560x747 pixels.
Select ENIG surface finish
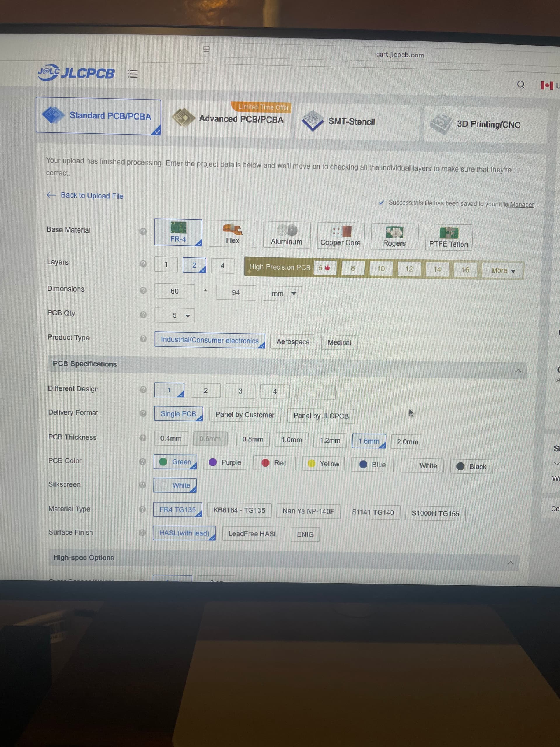[x=305, y=534]
